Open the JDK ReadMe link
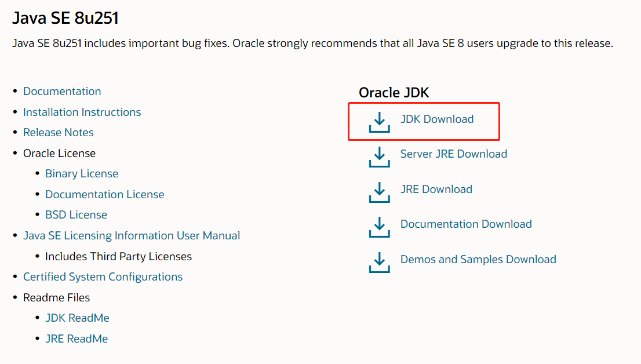The width and height of the screenshot is (641, 364). click(77, 318)
